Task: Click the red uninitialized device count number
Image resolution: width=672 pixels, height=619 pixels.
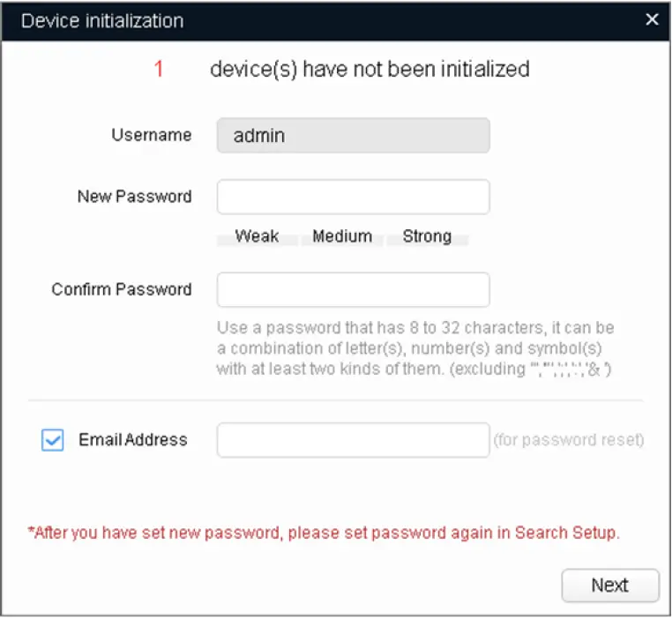Action: pos(159,69)
